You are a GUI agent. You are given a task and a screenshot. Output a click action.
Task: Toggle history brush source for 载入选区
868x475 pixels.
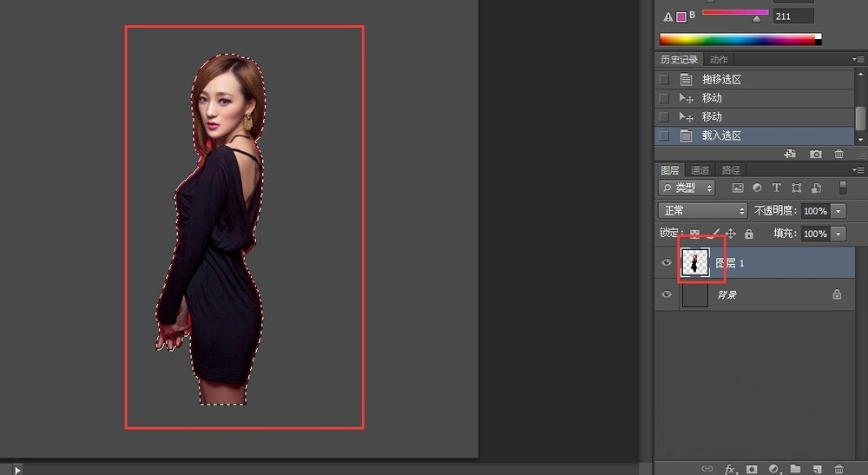[664, 135]
